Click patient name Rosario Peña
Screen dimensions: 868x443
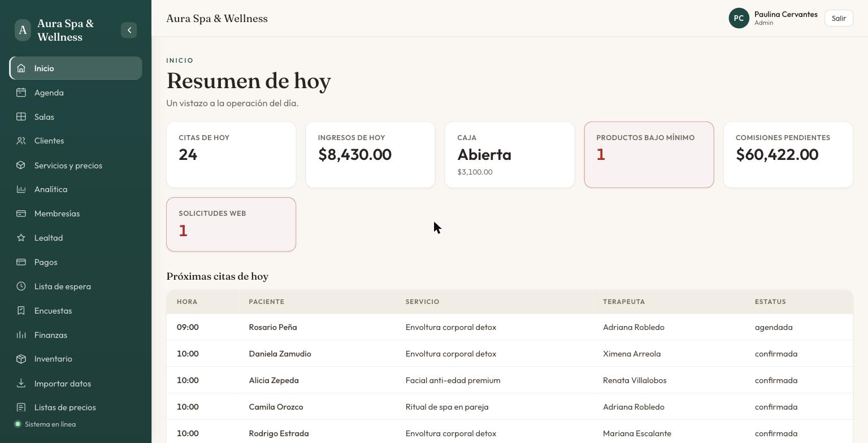pos(273,327)
